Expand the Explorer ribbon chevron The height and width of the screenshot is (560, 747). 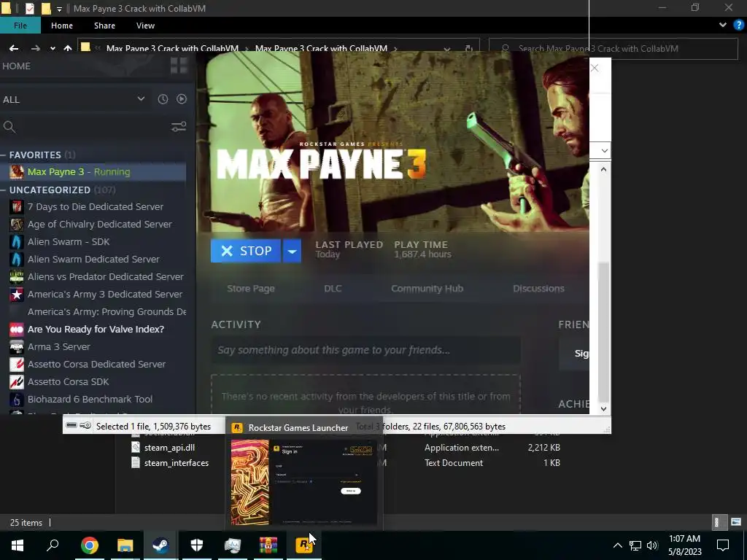pos(723,26)
